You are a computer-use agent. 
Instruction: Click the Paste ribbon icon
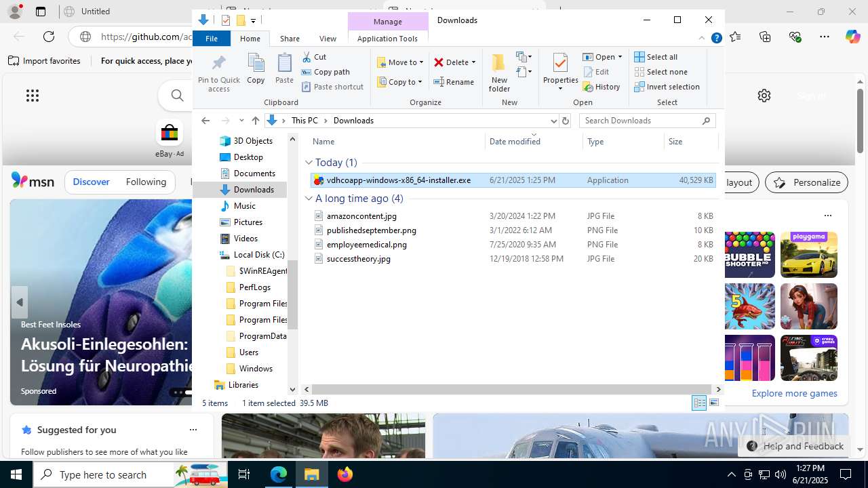[x=284, y=68]
